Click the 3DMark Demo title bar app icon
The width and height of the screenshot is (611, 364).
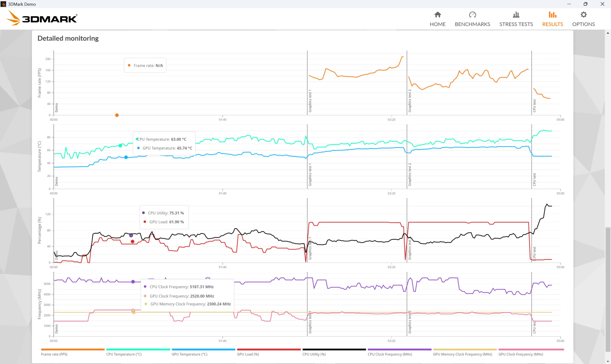click(3, 4)
